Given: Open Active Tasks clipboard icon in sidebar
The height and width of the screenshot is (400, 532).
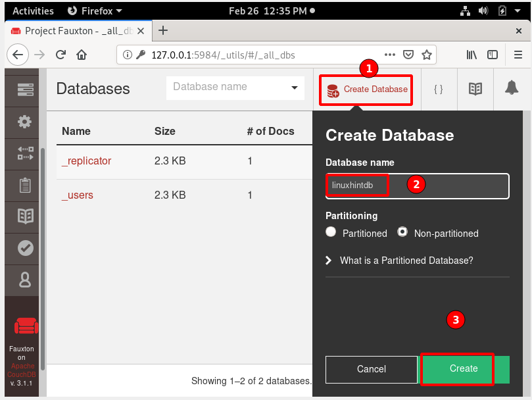Looking at the screenshot, I should point(25,186).
